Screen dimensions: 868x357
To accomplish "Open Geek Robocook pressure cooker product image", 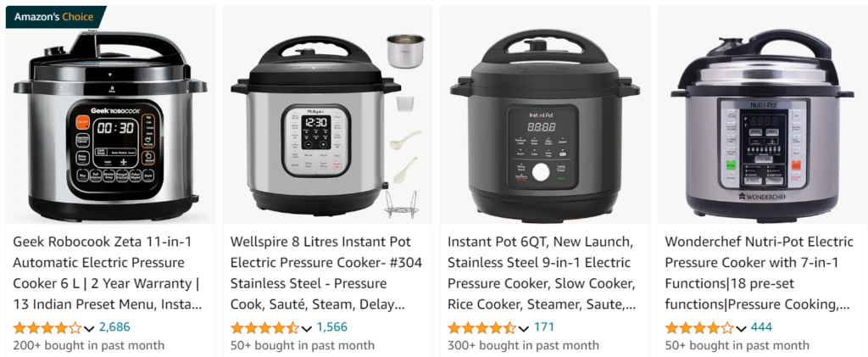I will pos(110,126).
